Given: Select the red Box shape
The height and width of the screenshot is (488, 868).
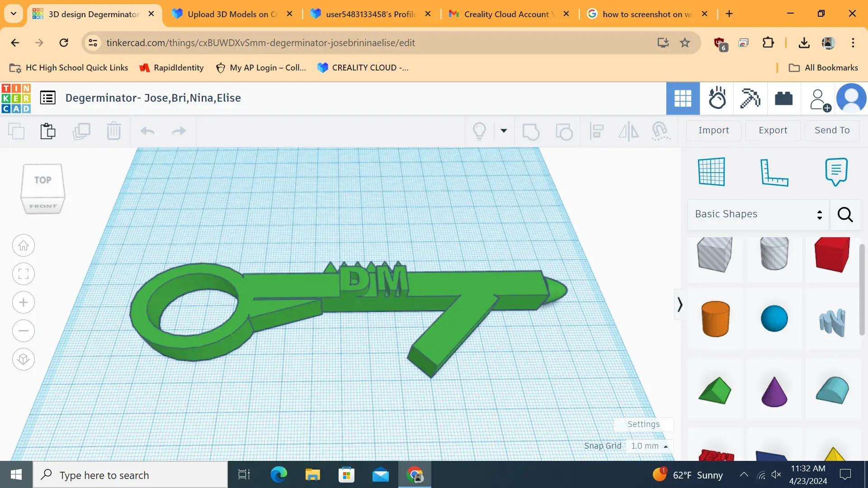Looking at the screenshot, I should [x=832, y=255].
